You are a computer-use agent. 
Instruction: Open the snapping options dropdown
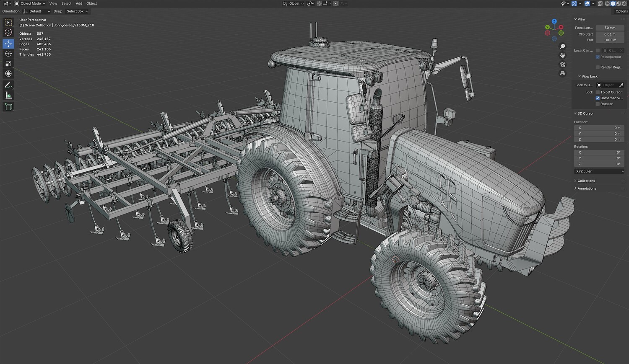point(327,3)
